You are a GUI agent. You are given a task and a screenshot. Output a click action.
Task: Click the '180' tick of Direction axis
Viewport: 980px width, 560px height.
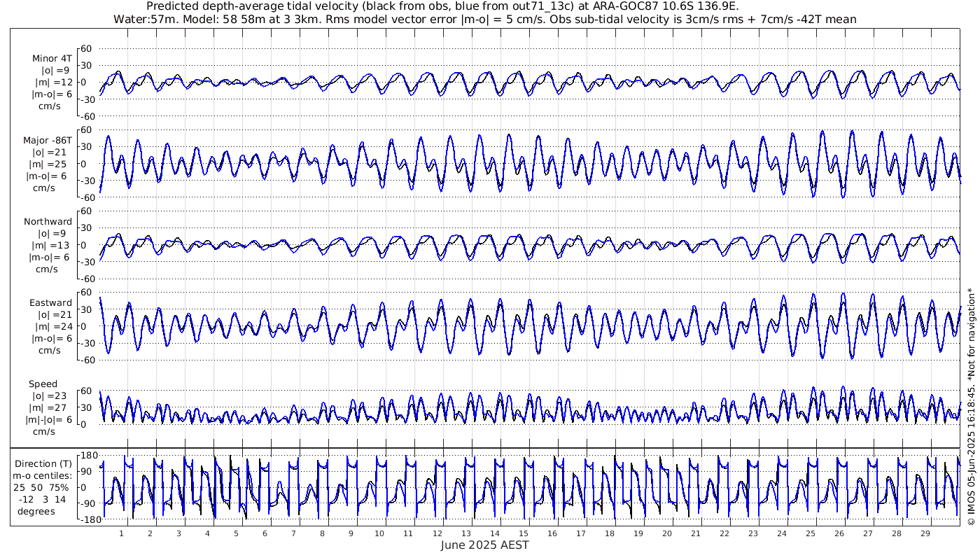click(x=89, y=456)
